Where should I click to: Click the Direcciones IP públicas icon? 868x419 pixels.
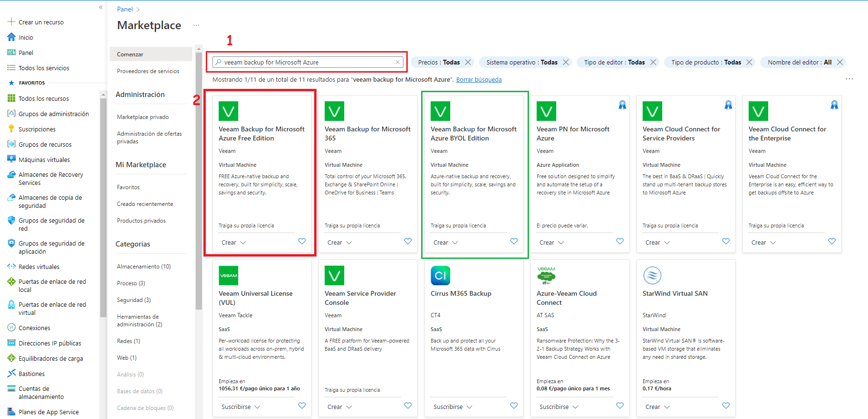coord(11,343)
